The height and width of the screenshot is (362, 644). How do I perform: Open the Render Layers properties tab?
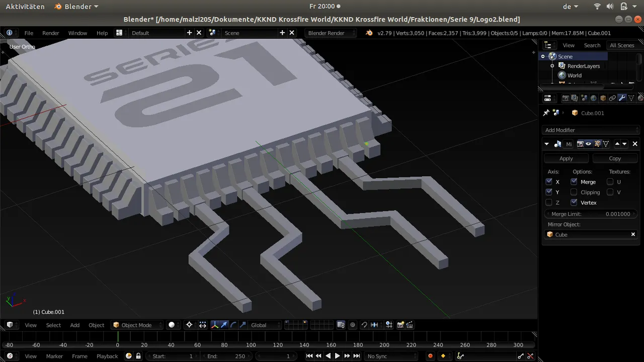tap(575, 98)
